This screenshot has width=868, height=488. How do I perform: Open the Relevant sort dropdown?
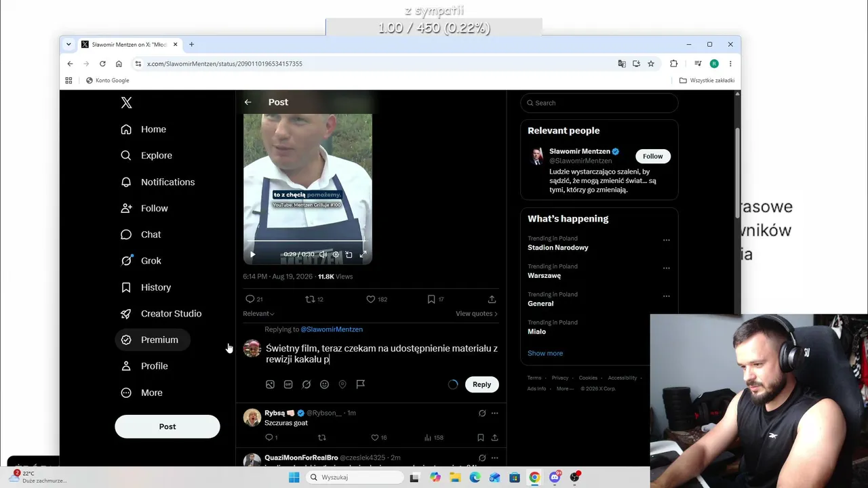pyautogui.click(x=258, y=314)
